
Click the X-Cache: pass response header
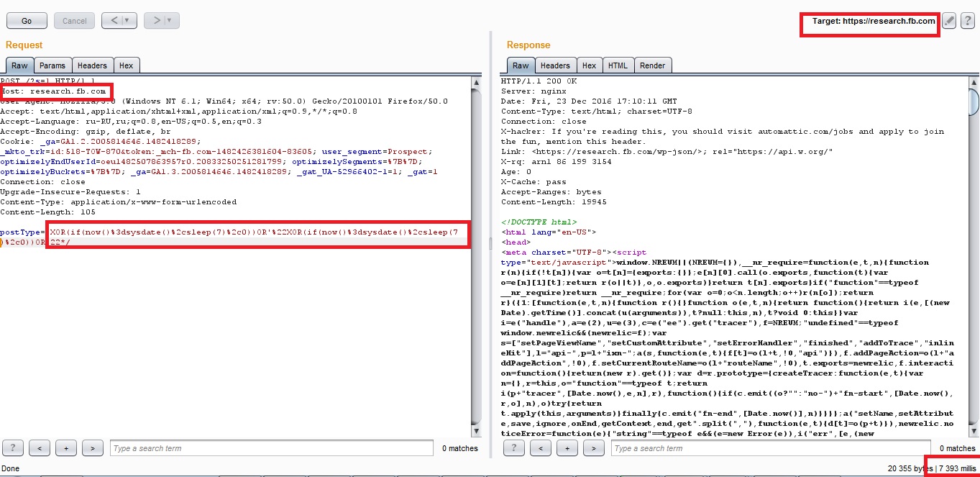[x=533, y=182]
